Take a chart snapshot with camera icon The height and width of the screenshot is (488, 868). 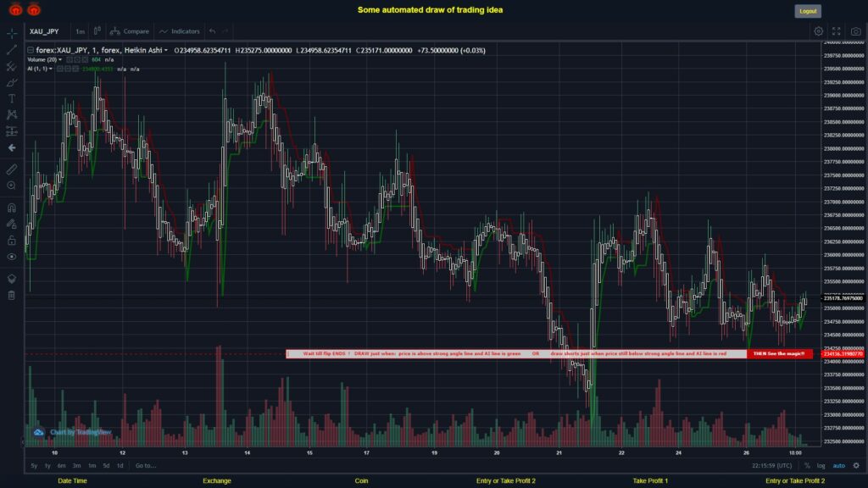point(856,31)
